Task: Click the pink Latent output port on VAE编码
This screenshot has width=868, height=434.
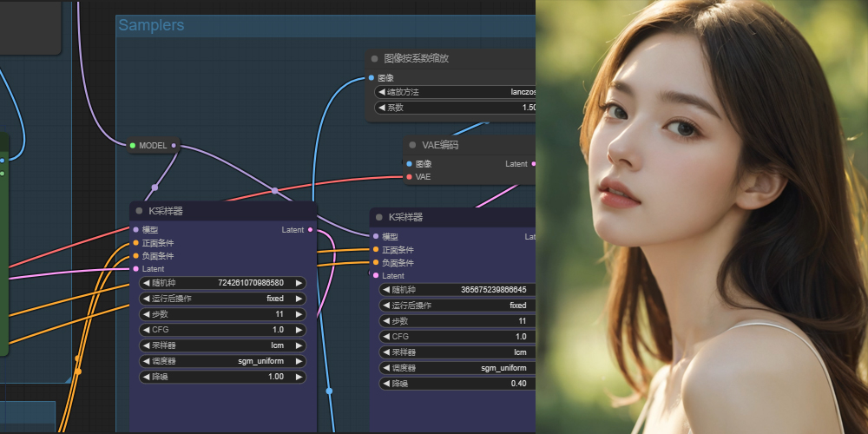Action: pyautogui.click(x=533, y=164)
